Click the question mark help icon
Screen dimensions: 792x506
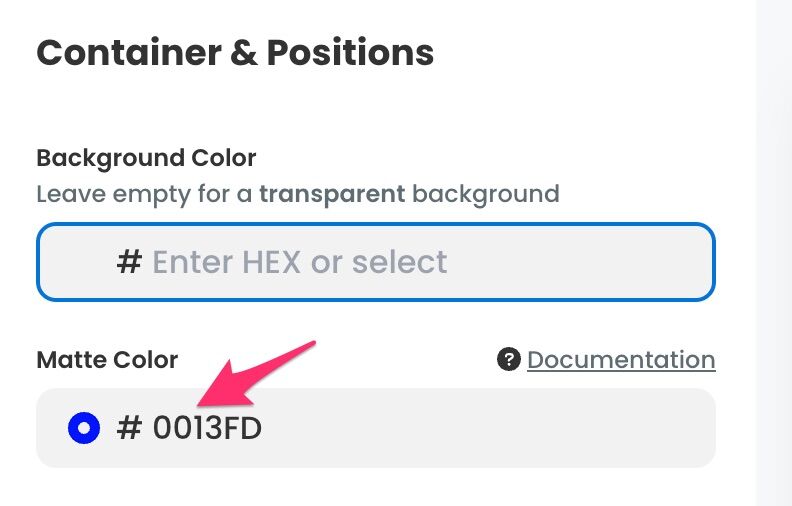tap(509, 360)
